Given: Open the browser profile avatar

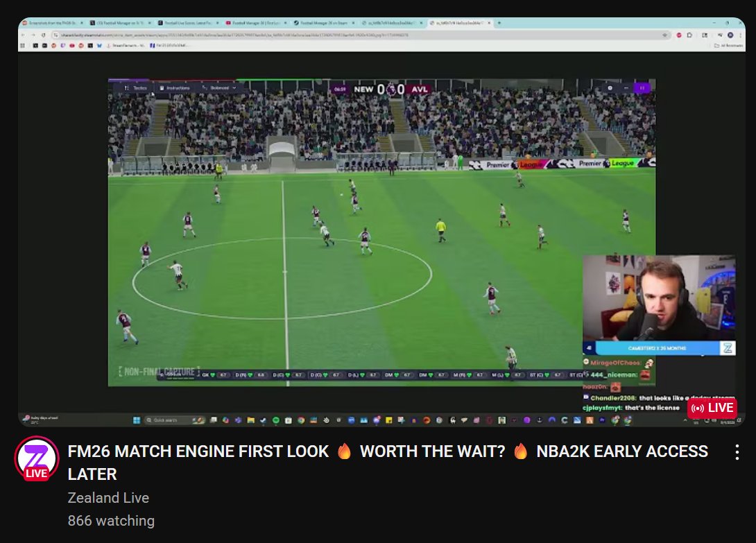Looking at the screenshot, I should 730,35.
